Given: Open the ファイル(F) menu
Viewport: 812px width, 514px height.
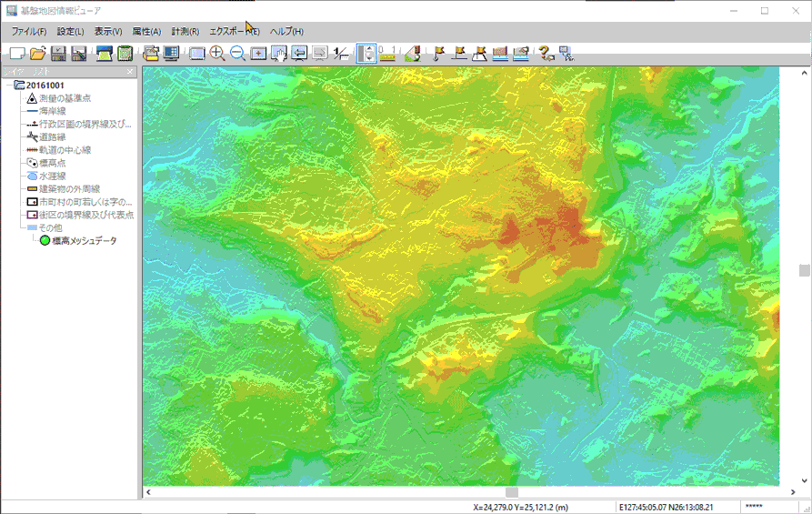Looking at the screenshot, I should [x=29, y=32].
